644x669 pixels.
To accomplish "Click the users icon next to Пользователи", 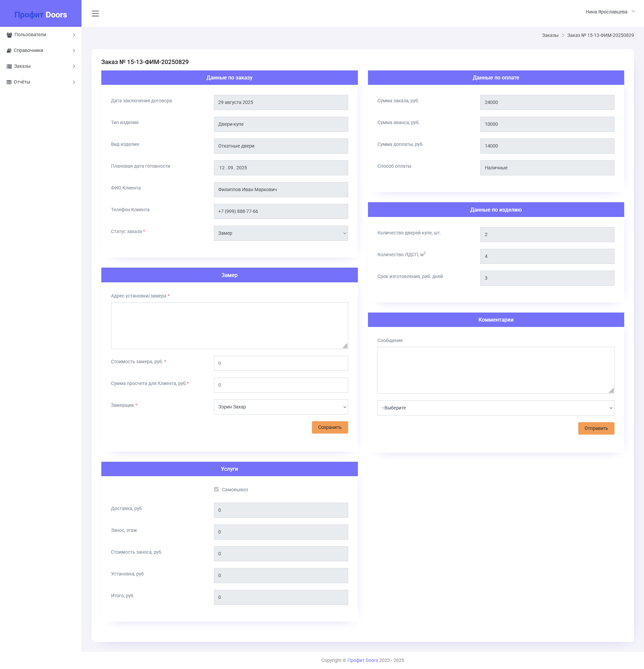I will pos(9,35).
